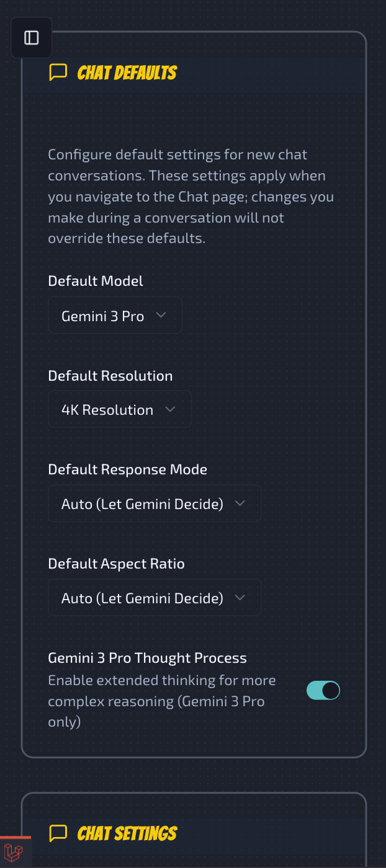The height and width of the screenshot is (868, 386).
Task: Click the Gemini 3 Pro Thought Process label
Action: (147, 658)
